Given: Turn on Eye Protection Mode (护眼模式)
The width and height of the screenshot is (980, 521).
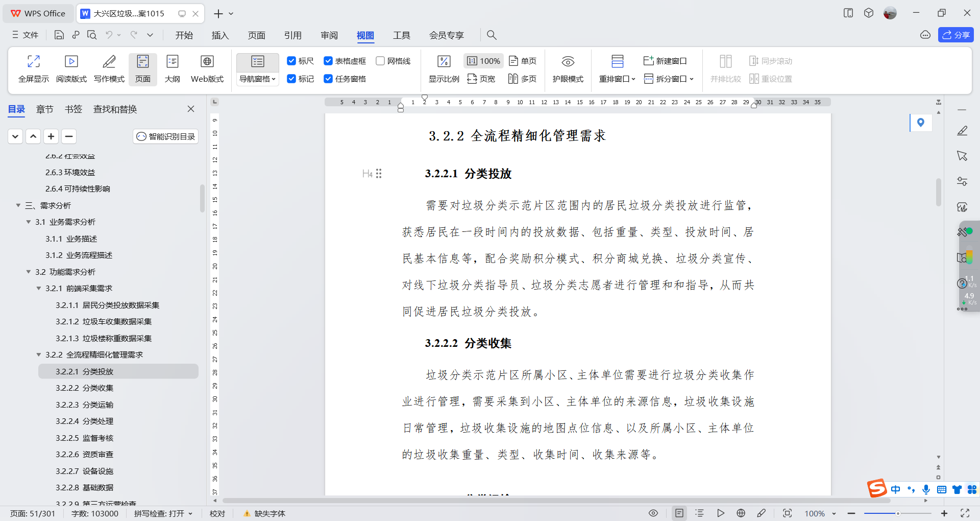Looking at the screenshot, I should [x=568, y=69].
